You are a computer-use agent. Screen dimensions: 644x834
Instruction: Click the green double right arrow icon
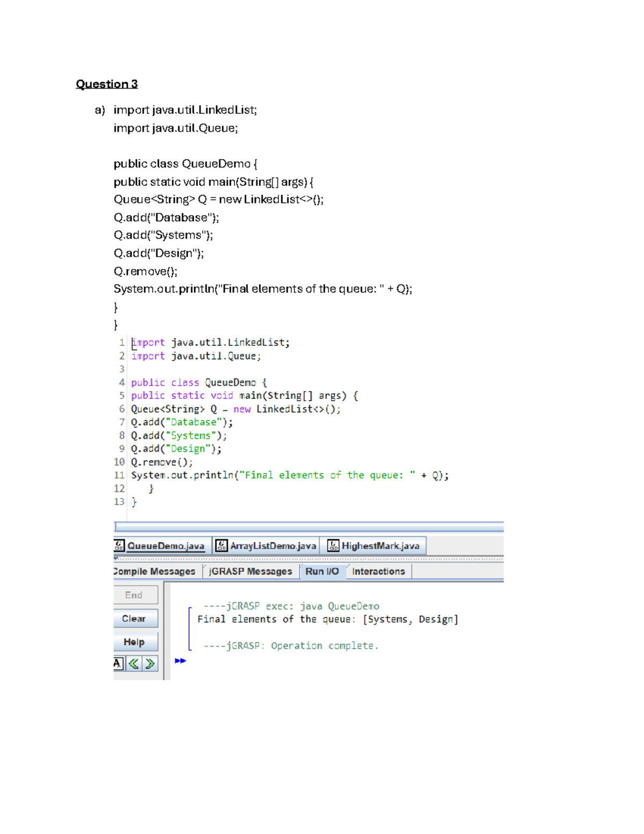150,663
